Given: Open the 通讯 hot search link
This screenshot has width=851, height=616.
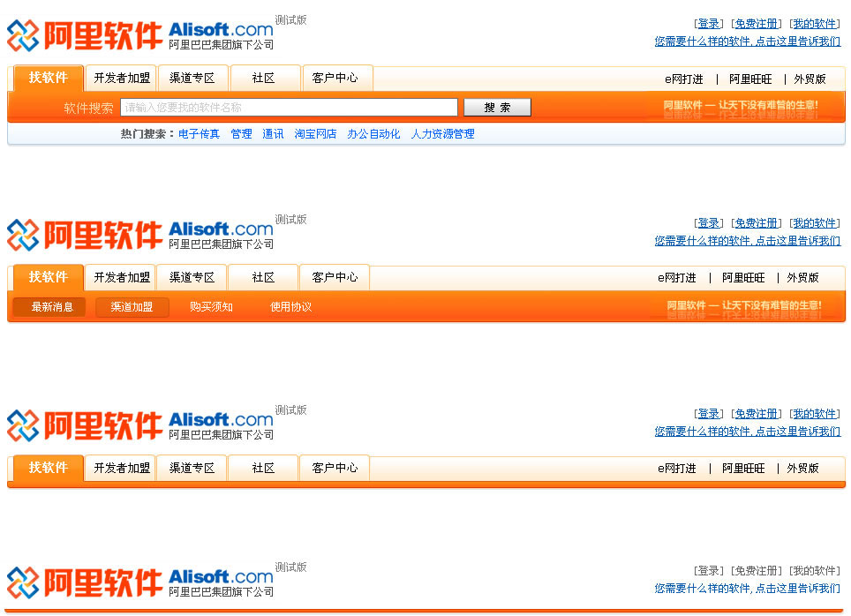Looking at the screenshot, I should [x=273, y=134].
